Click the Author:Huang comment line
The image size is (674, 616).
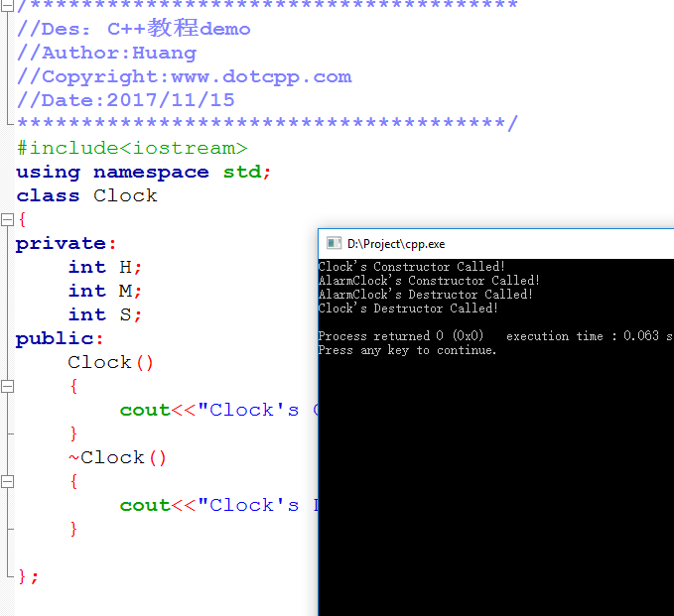(x=107, y=53)
